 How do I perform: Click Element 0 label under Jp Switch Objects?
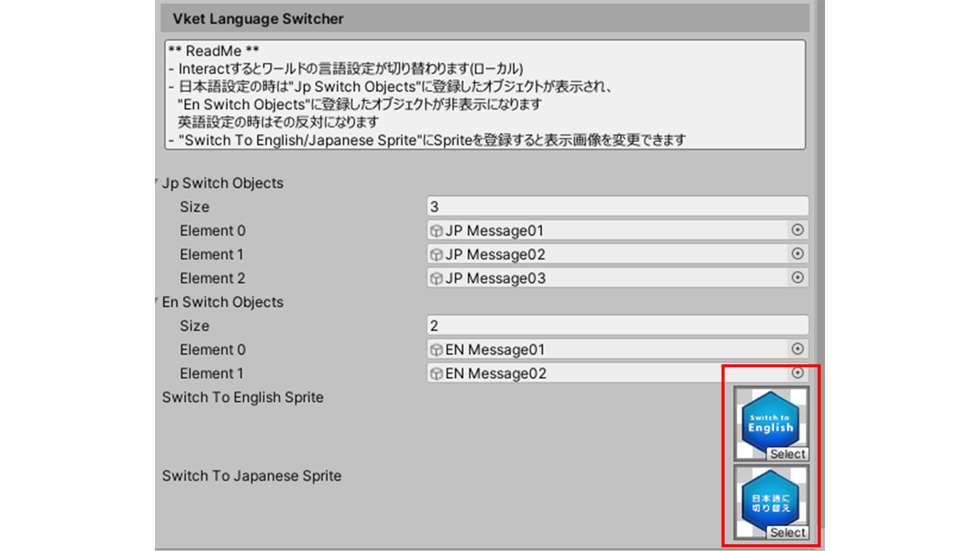point(213,231)
